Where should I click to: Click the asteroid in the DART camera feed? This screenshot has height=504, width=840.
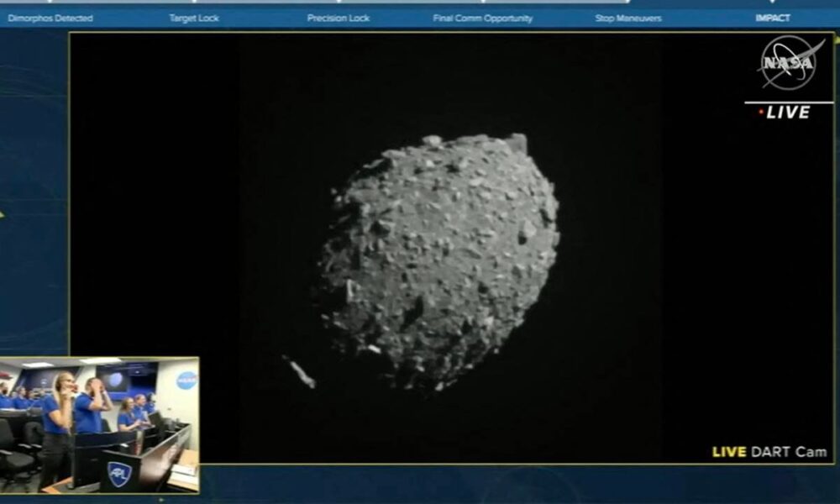[438, 261]
